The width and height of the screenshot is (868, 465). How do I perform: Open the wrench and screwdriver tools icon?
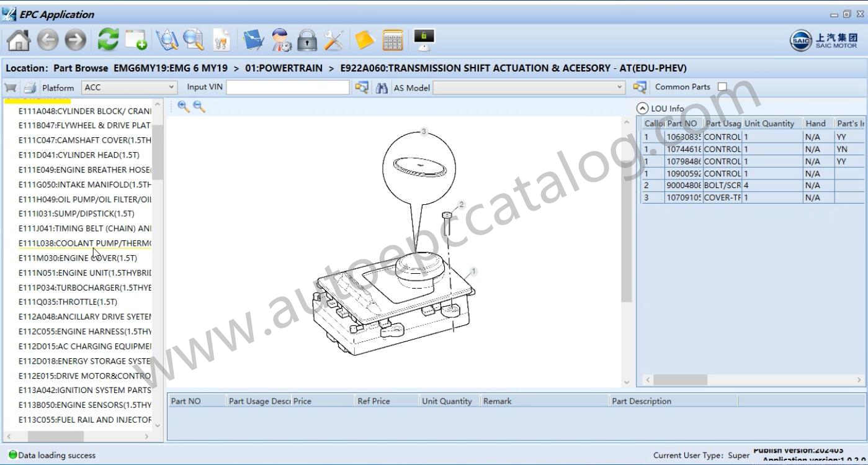pyautogui.click(x=334, y=41)
